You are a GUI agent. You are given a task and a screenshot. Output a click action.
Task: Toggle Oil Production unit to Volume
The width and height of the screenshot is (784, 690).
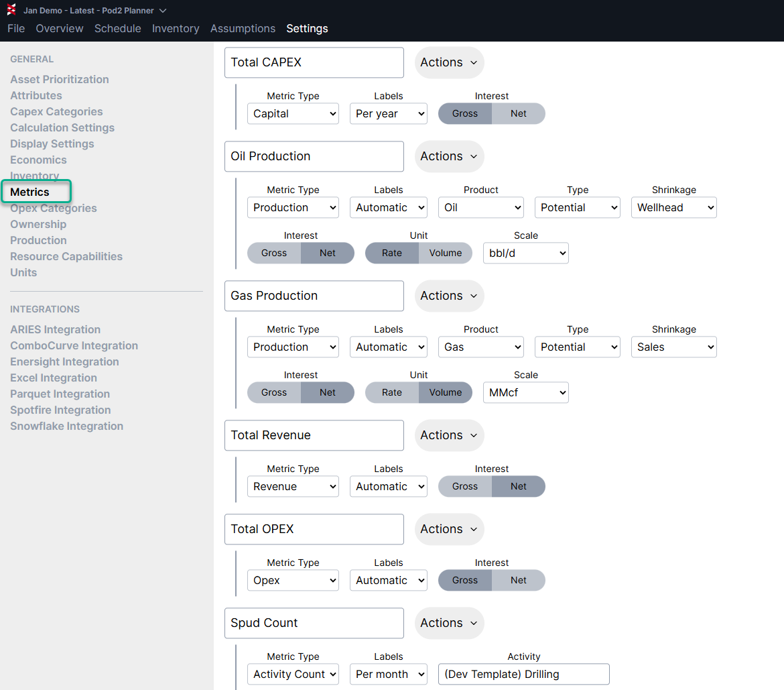[445, 253]
